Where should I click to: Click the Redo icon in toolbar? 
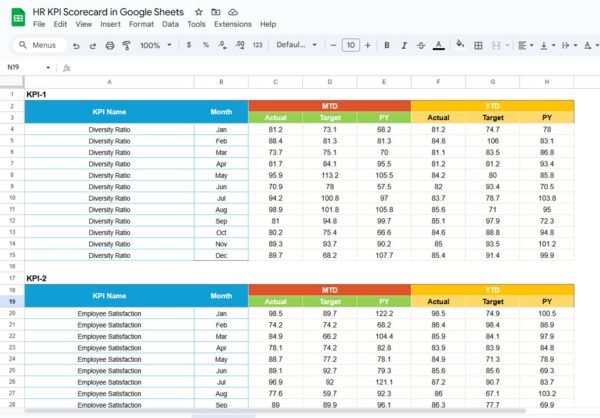93,45
